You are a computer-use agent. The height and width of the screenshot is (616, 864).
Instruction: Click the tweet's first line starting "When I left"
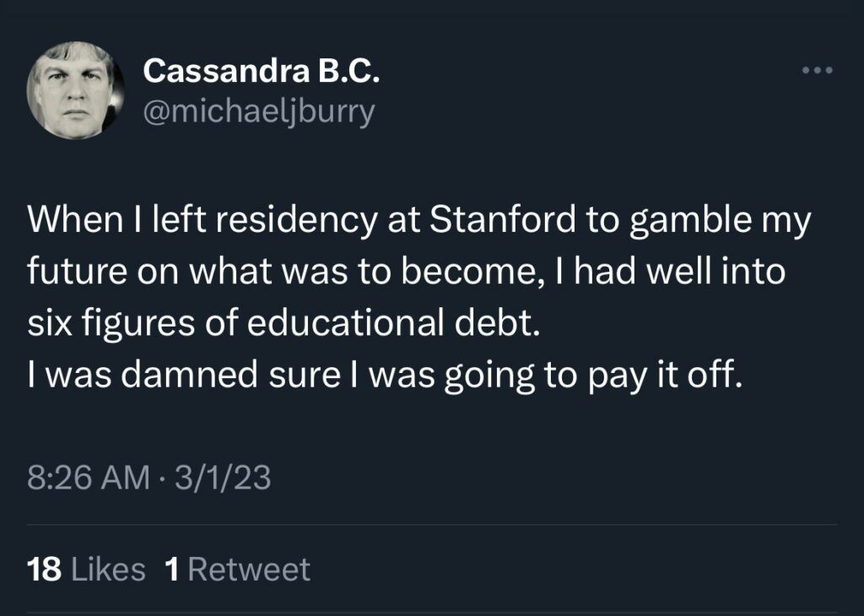[x=419, y=220]
